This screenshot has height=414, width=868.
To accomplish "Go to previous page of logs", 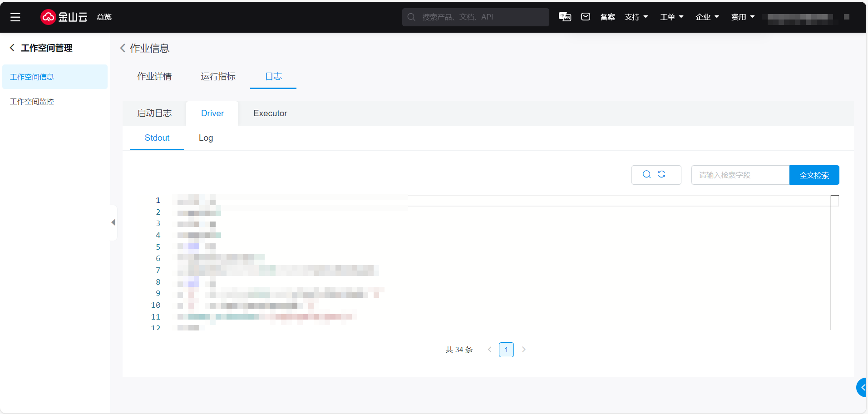I will pyautogui.click(x=489, y=350).
